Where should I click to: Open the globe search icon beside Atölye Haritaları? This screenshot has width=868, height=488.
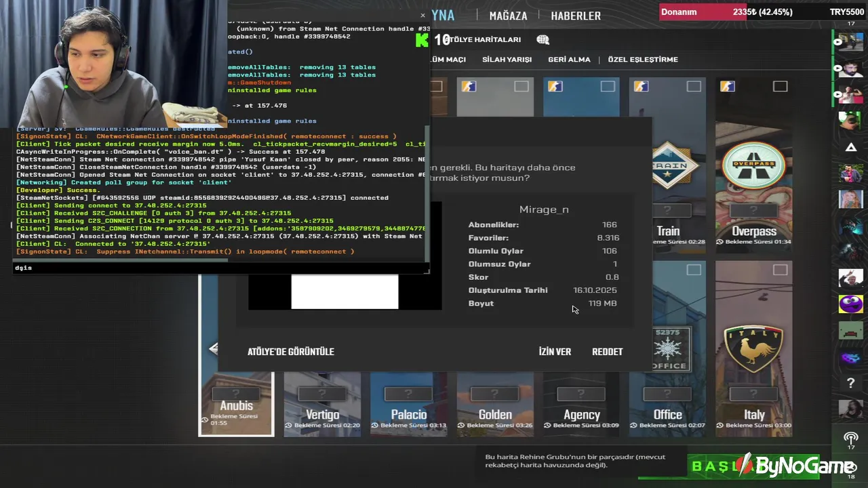542,39
